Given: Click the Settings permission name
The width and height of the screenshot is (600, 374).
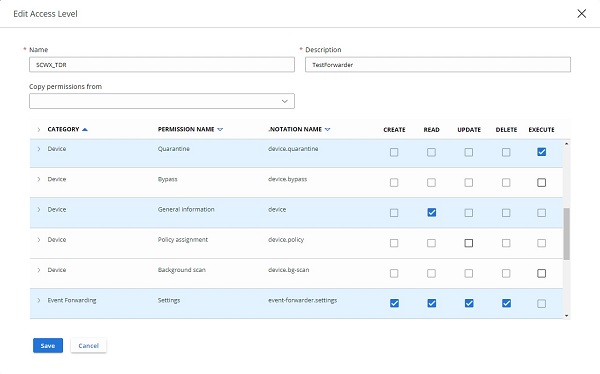Looking at the screenshot, I should [x=169, y=301].
